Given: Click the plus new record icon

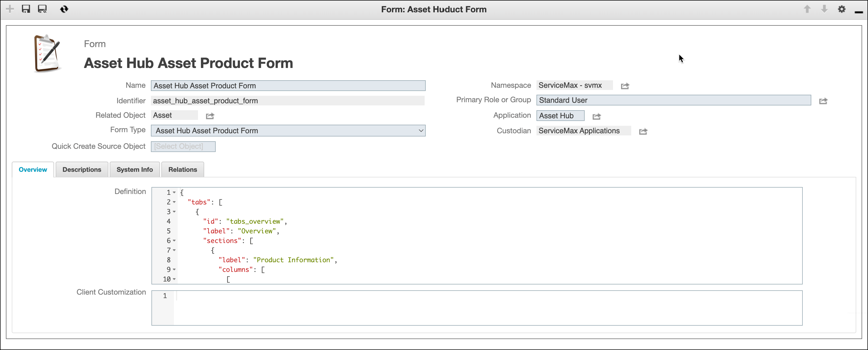Looking at the screenshot, I should coord(10,9).
